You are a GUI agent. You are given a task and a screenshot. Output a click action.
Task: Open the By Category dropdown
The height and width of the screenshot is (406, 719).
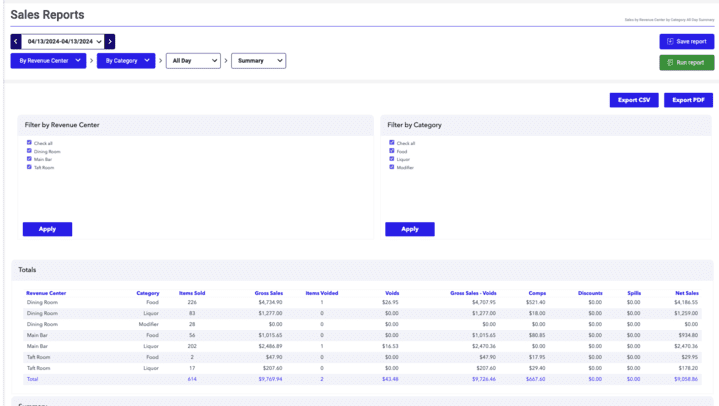(x=126, y=61)
